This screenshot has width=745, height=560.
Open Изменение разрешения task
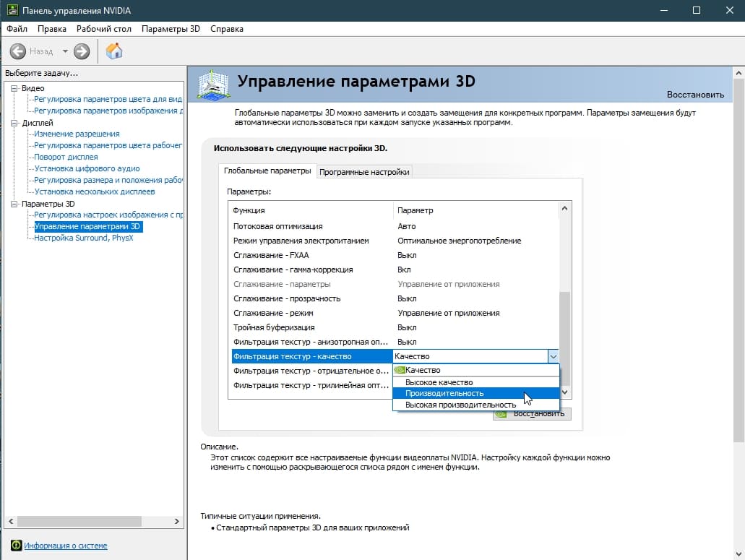tap(77, 134)
